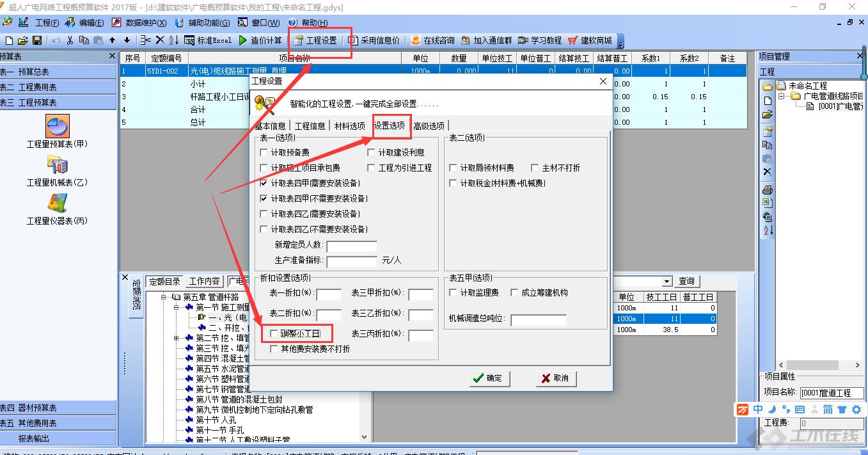Click the new document icon in 项目管理 sidebar
Viewport: 868px width, 455px height.
coord(767,101)
